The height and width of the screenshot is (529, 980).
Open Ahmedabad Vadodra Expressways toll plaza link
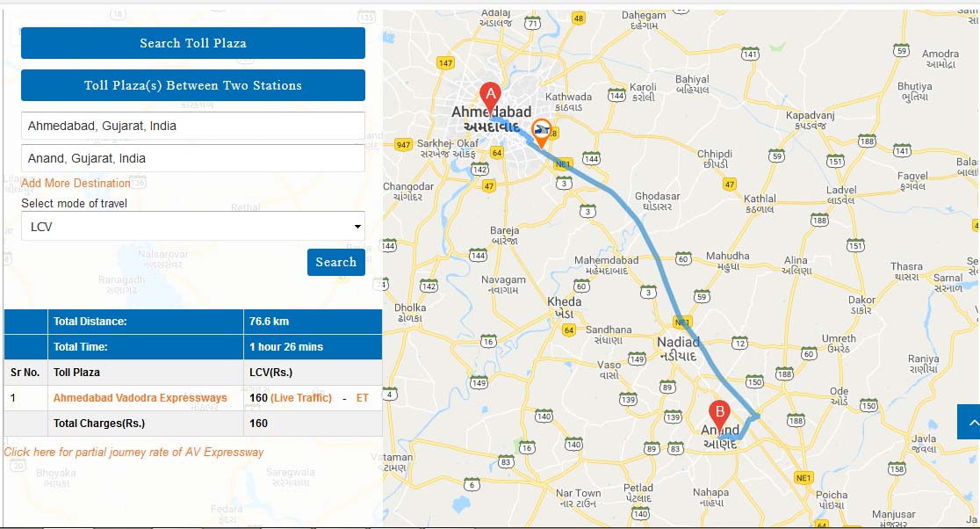pos(140,398)
